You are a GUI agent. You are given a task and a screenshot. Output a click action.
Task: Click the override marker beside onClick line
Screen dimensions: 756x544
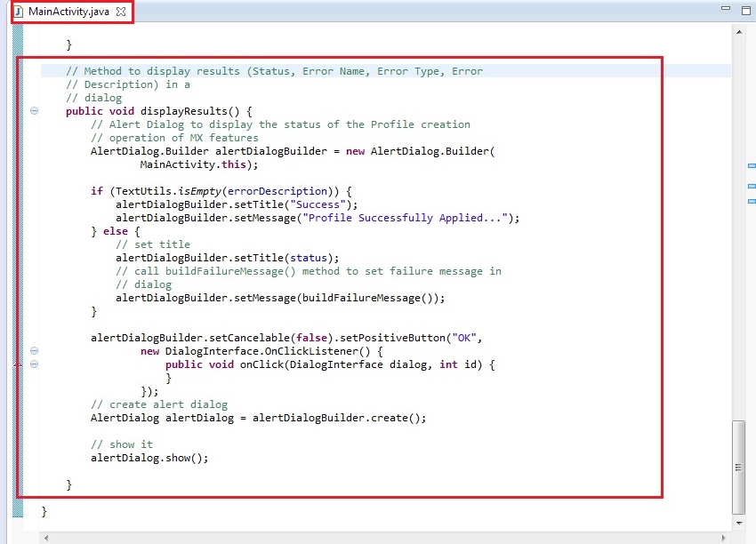tap(19, 364)
